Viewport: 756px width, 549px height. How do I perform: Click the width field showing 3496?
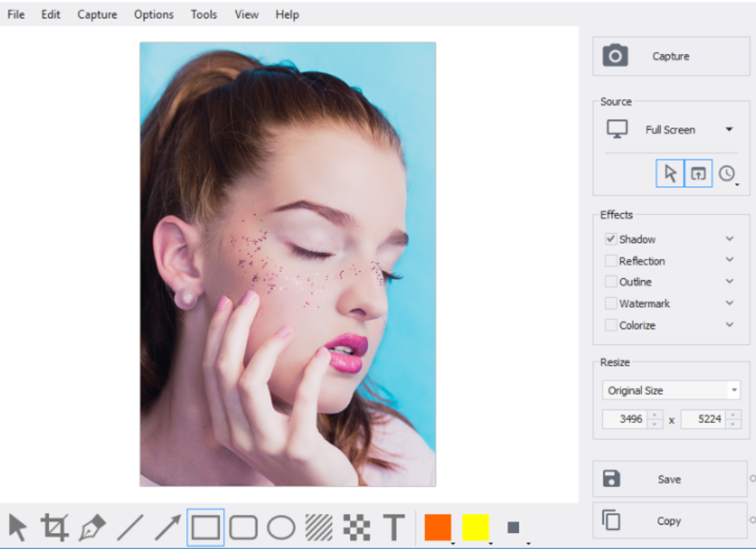coord(626,419)
